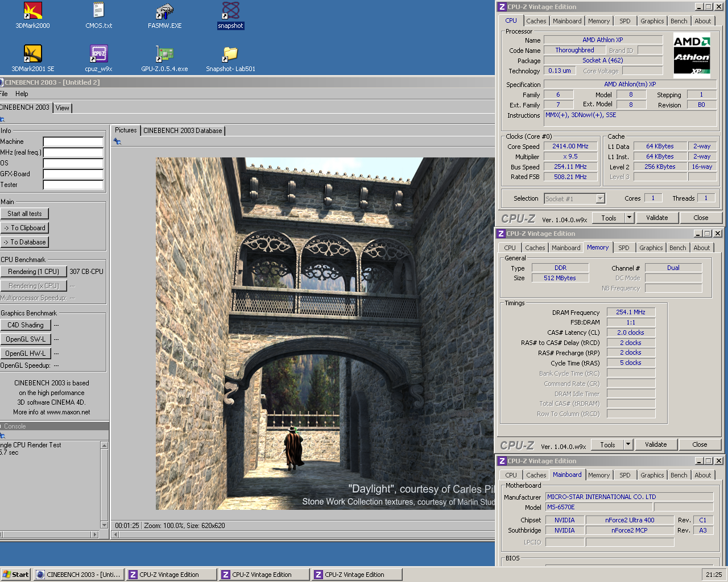
Task: Click the AMD Athlon XP logo
Action: click(692, 55)
